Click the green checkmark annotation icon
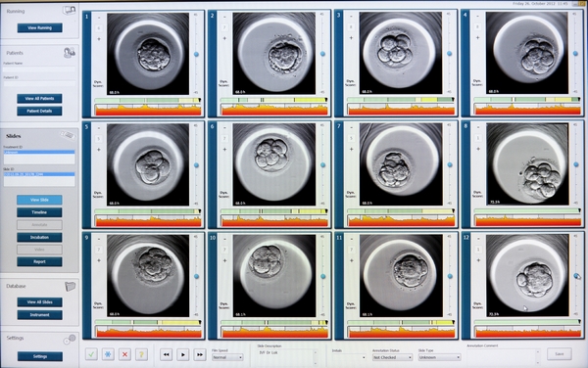 pos(91,354)
